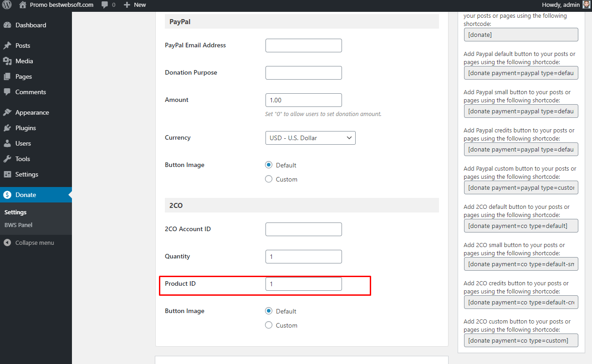Go to Media in the sidebar

[24, 61]
